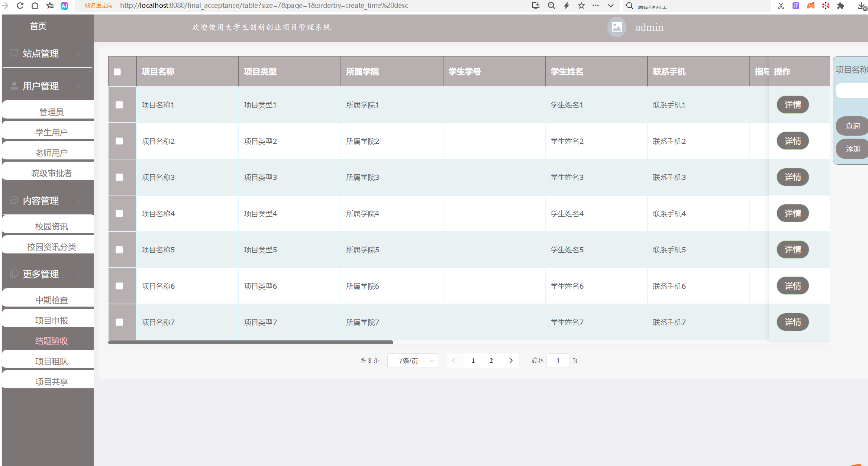
Task: Click the 内容管理 chat bubble icon
Action: (x=14, y=200)
